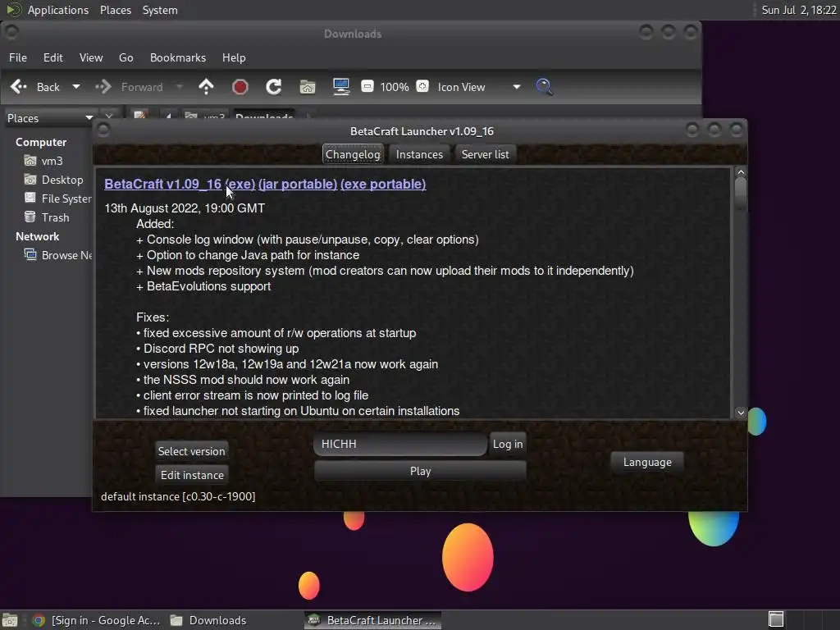Click the Network heading in sidebar
The height and width of the screenshot is (630, 840).
(x=38, y=236)
